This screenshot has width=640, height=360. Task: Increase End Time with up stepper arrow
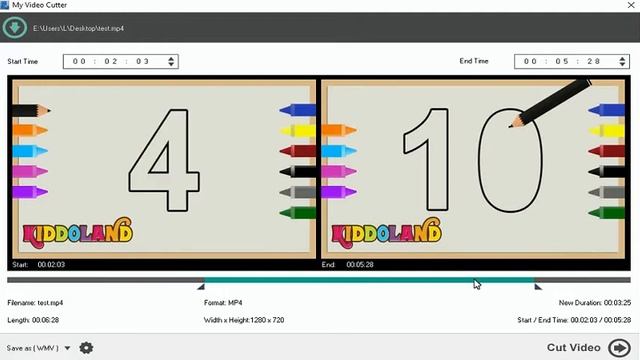622,58
